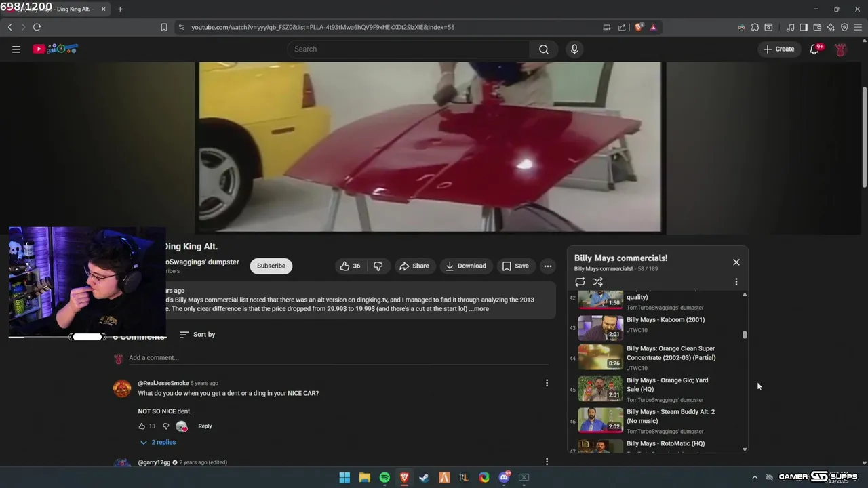Viewport: 868px width, 488px height.
Task: Open Steam from taskbar
Action: pyautogui.click(x=425, y=477)
